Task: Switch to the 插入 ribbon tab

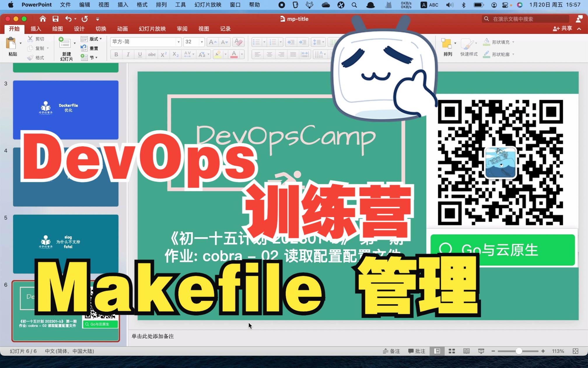Action: click(x=36, y=29)
